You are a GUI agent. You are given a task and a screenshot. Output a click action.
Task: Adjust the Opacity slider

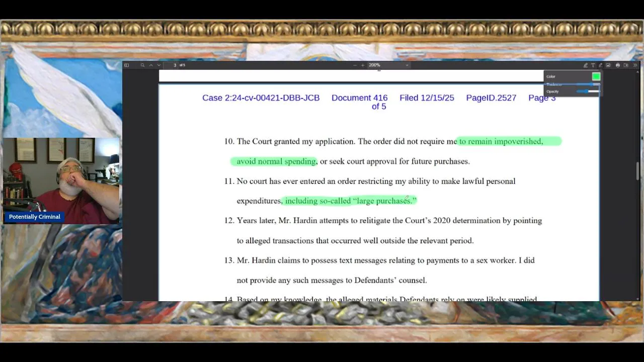click(588, 92)
